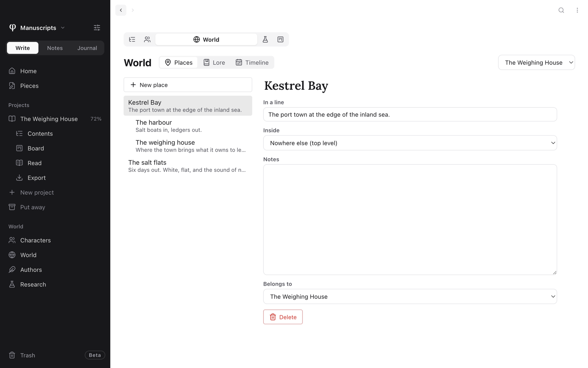Expand the Manuscripts workspace dropdown
The height and width of the screenshot is (368, 588).
(x=37, y=28)
